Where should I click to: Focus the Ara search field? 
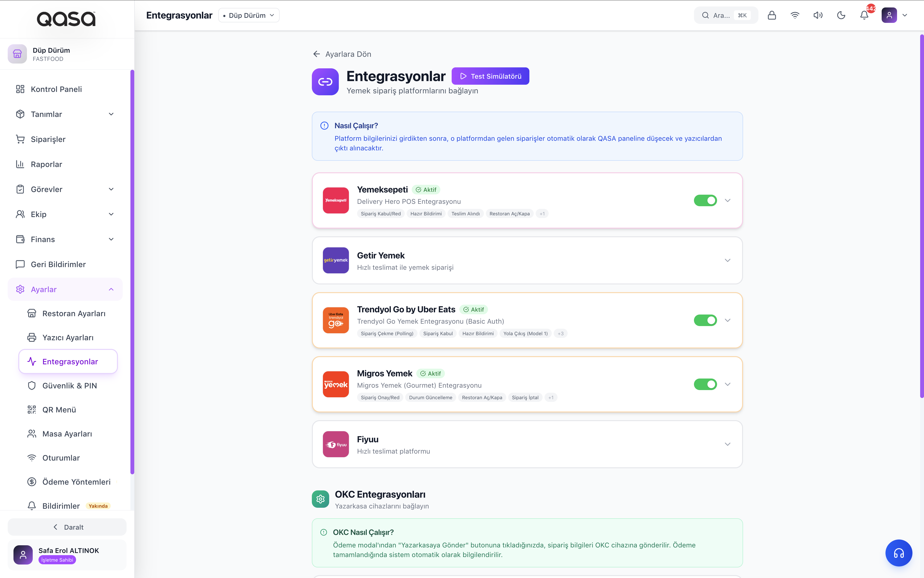tap(725, 15)
